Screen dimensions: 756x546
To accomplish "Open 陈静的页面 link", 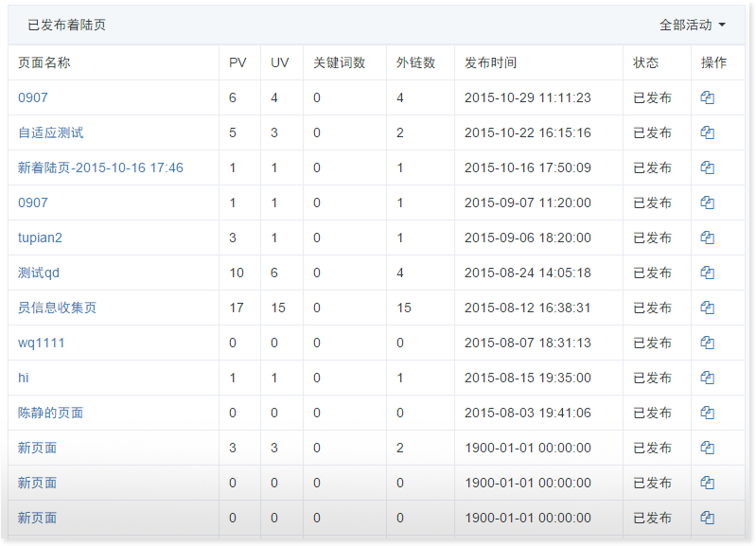I will 50,413.
